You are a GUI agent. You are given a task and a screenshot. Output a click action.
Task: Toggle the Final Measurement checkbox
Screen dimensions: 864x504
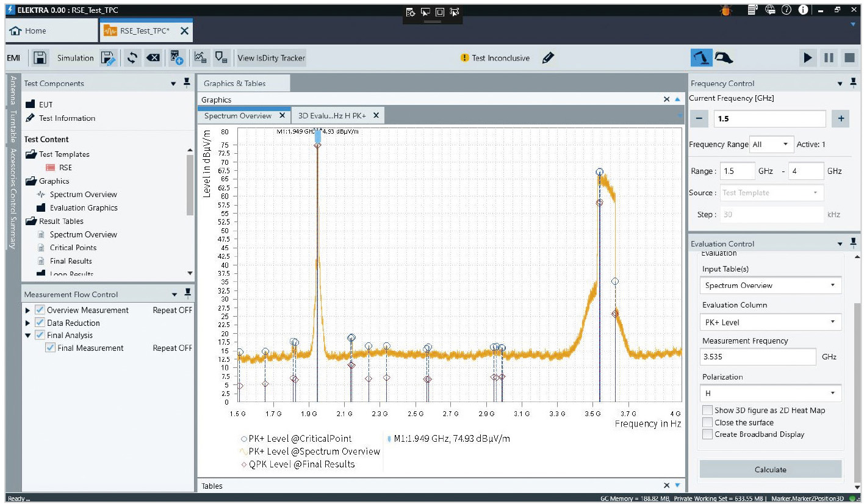pyautogui.click(x=51, y=348)
